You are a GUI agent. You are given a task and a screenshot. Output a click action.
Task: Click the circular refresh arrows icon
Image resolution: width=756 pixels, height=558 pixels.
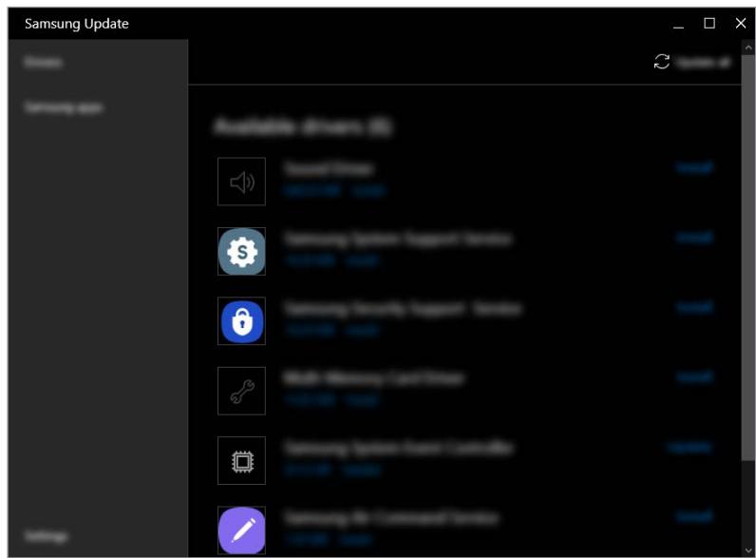(x=661, y=61)
